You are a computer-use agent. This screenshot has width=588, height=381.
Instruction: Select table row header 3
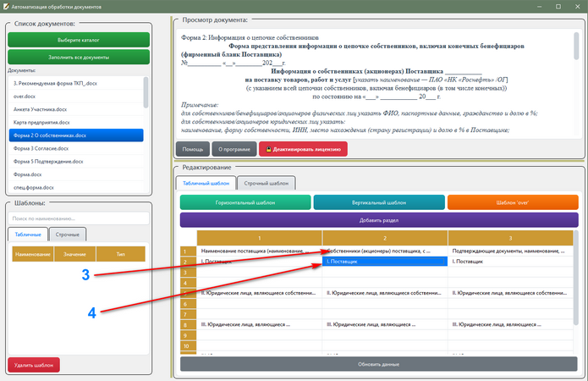[189, 272]
